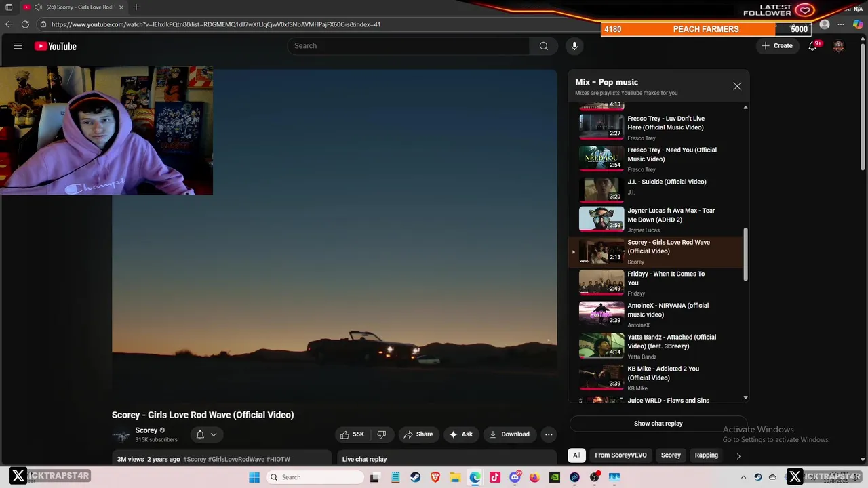This screenshot has height=488, width=868.
Task: Open the YouTube hamburger guide menu
Action: pos(18,46)
